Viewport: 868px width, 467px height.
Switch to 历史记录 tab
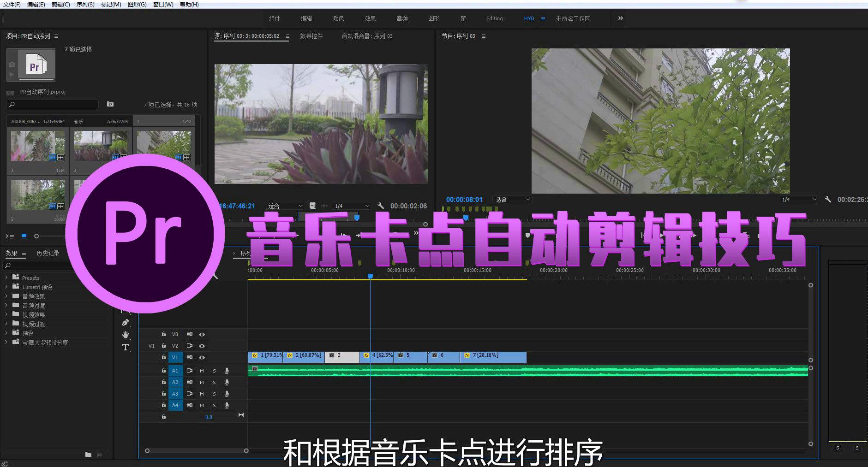click(48, 253)
